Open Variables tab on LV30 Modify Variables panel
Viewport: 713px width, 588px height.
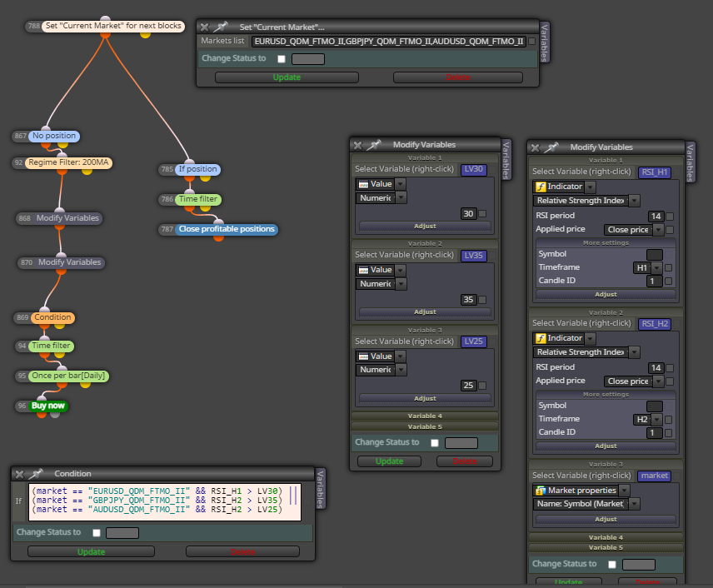pyautogui.click(x=506, y=160)
